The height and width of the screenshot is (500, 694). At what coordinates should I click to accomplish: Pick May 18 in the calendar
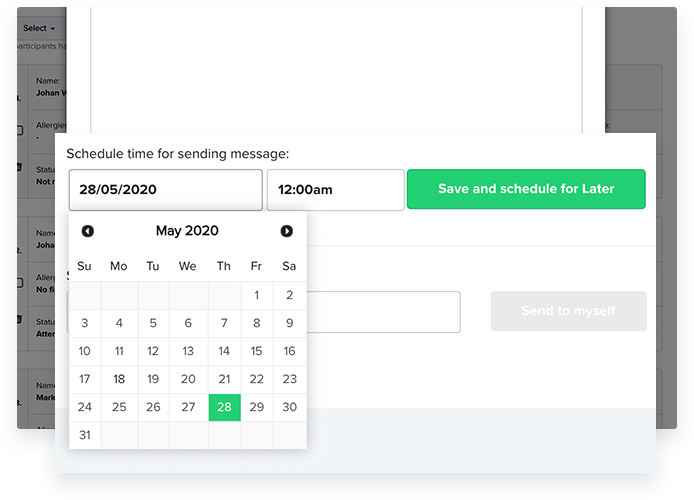[x=119, y=379]
